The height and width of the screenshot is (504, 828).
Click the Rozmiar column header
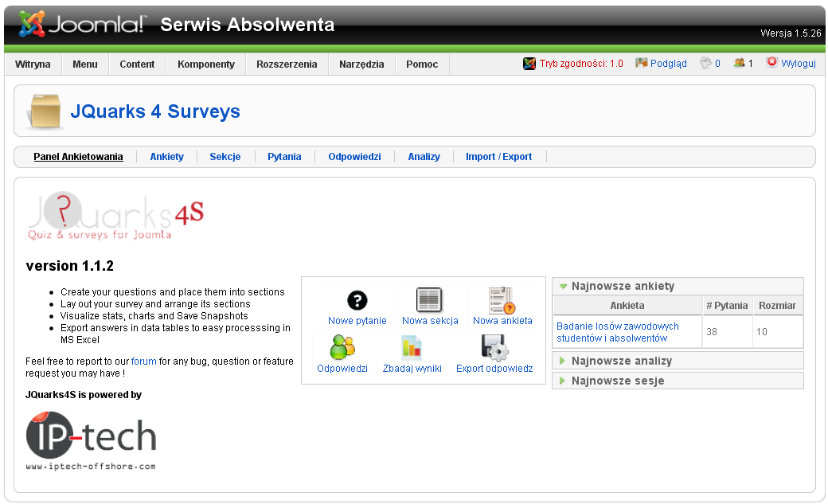(777, 306)
